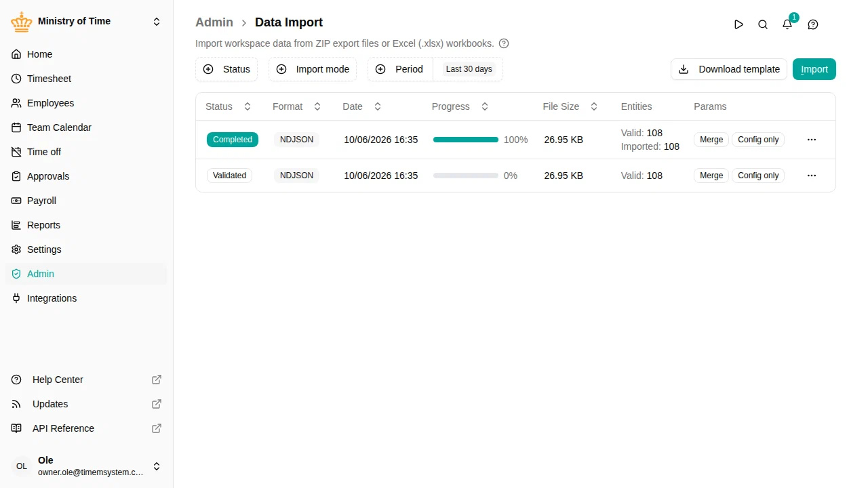Open Settings in sidebar
Viewport: 868px width, 488px height.
86,249
